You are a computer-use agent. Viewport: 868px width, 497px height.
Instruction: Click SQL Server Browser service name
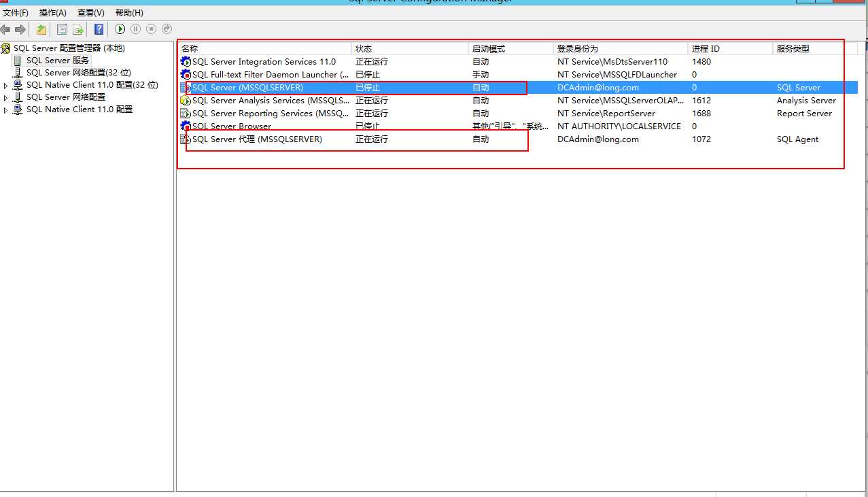232,126
